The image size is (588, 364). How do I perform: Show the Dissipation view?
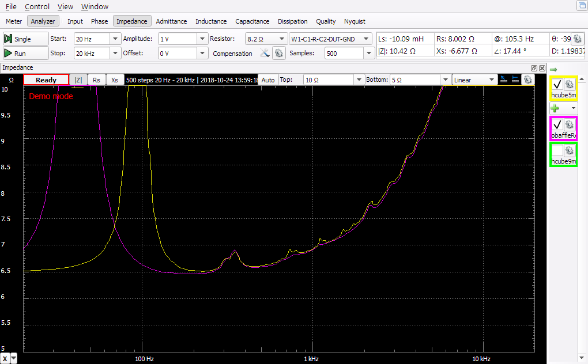292,21
